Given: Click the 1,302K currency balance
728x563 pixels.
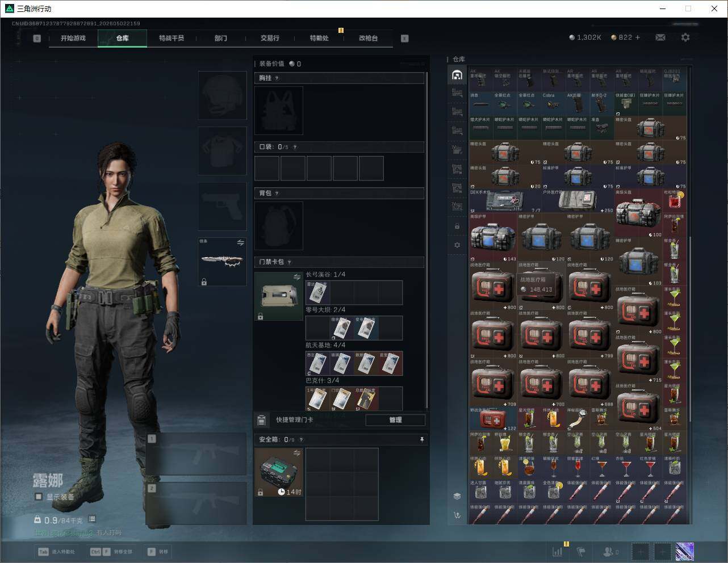Looking at the screenshot, I should [585, 37].
